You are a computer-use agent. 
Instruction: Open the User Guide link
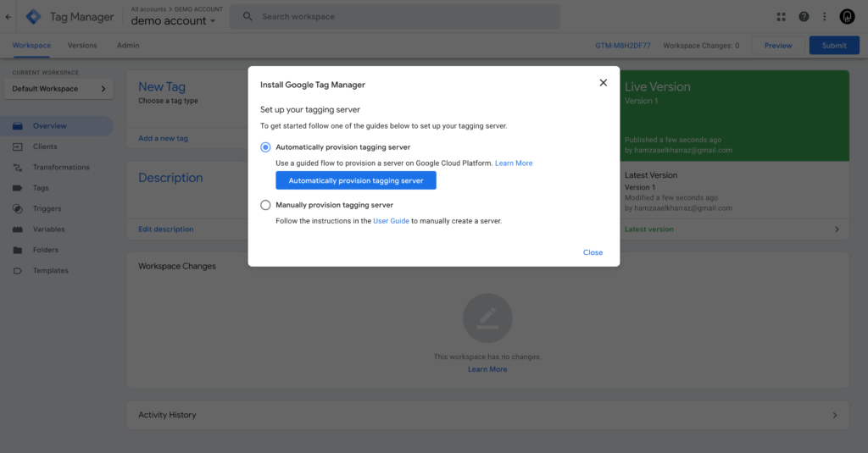point(391,221)
